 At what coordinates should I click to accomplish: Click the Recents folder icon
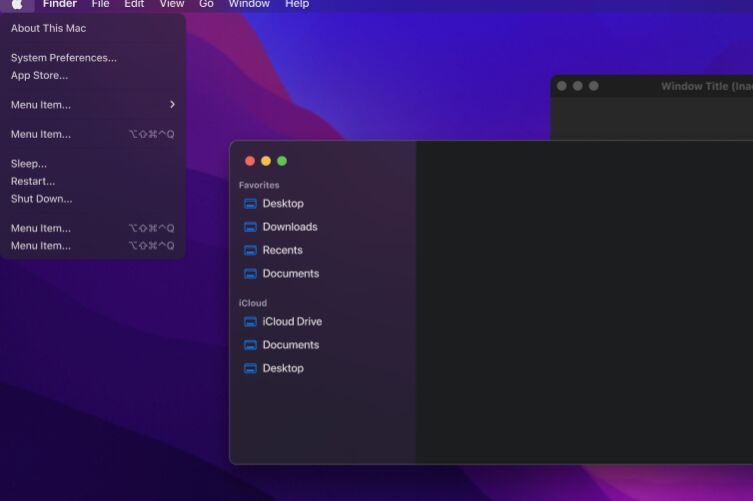click(250, 250)
